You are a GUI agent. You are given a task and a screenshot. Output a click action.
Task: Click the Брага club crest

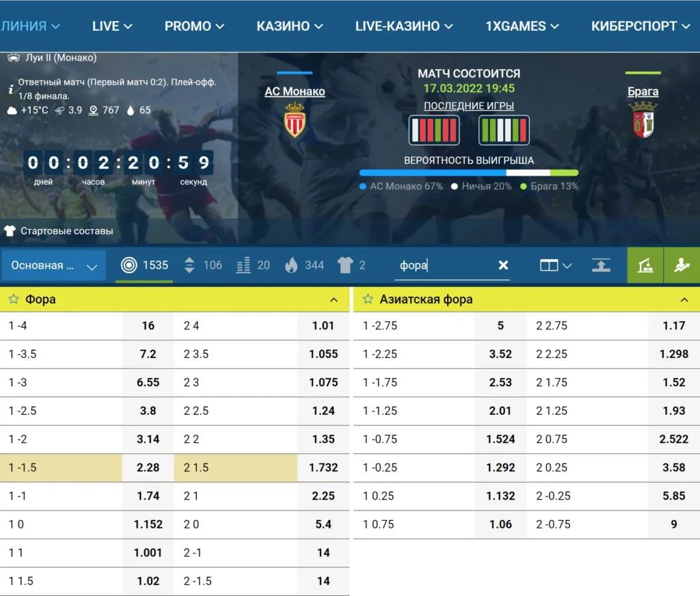pos(643,120)
